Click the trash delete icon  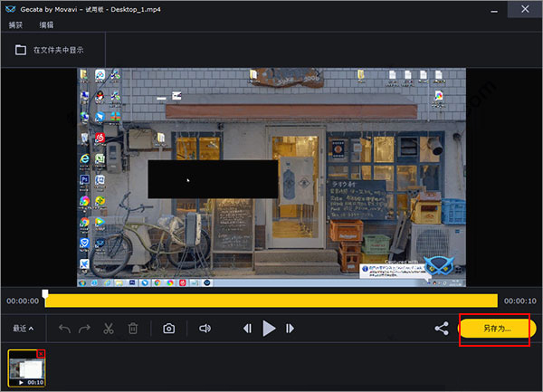tap(132, 329)
